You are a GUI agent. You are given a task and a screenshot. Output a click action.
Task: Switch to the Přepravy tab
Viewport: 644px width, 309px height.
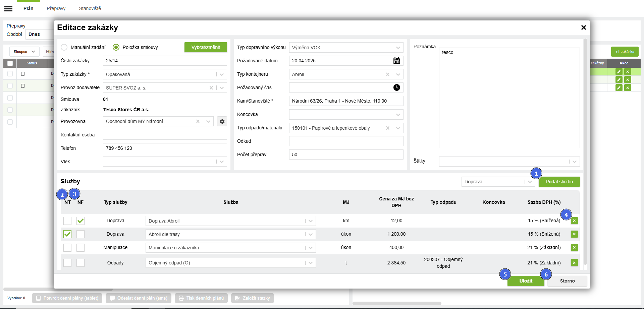[x=56, y=8]
